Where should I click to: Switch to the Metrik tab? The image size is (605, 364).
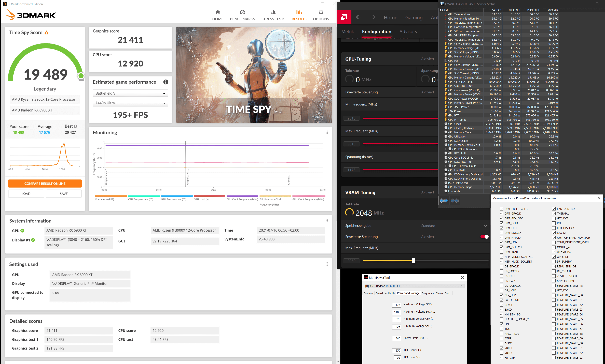tap(347, 31)
